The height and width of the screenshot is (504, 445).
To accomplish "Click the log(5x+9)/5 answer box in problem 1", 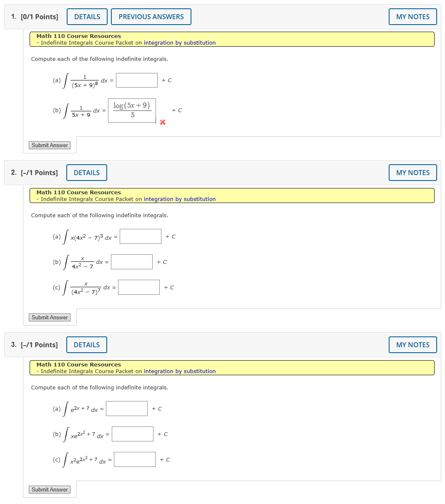I will click(x=132, y=110).
